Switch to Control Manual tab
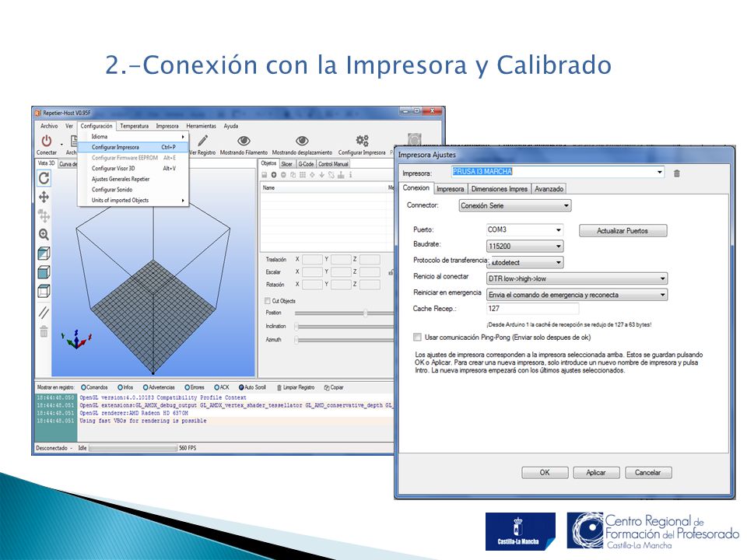 [334, 164]
